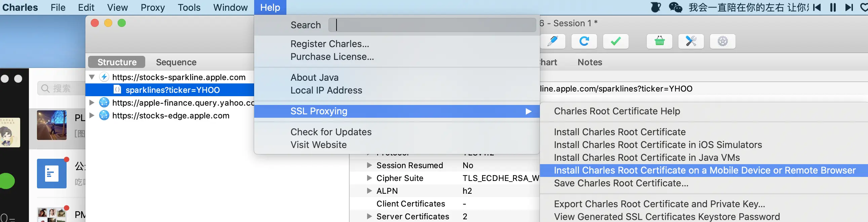Click the green shopping basket icon
This screenshot has width=868, height=222.
(x=660, y=41)
